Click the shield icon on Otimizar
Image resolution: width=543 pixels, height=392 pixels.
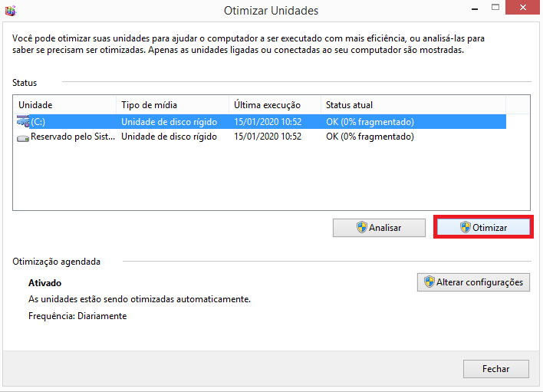click(465, 228)
